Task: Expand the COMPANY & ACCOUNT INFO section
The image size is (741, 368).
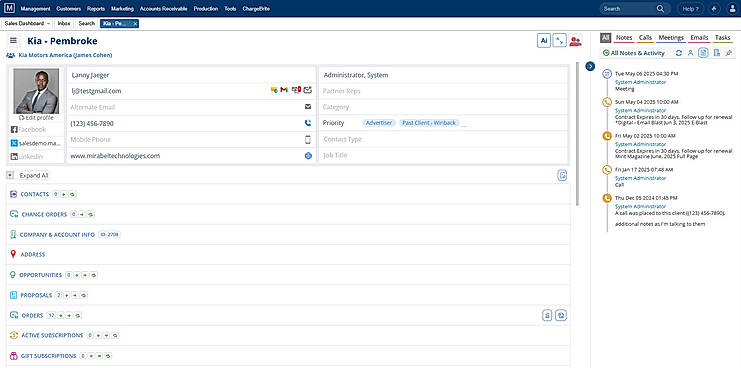Action: [57, 234]
